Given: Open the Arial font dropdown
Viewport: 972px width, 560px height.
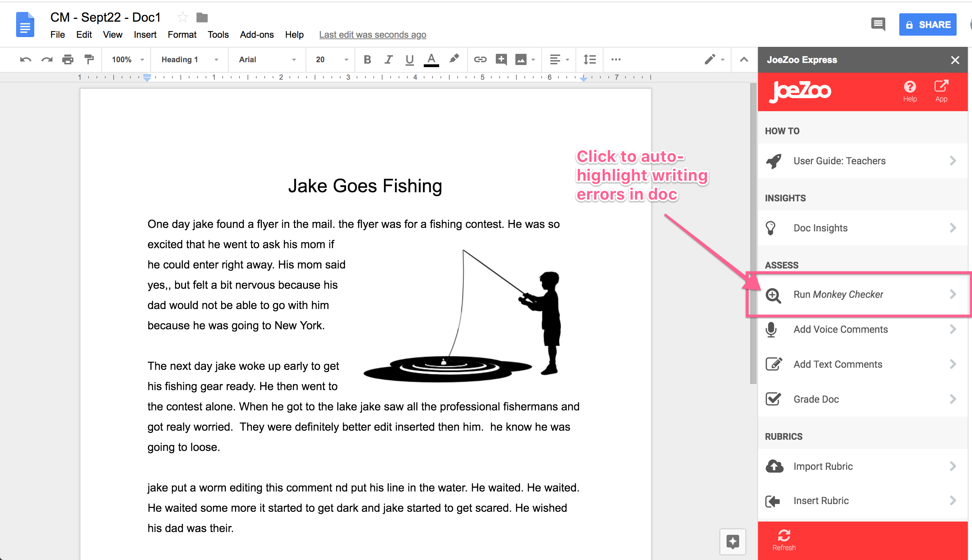Looking at the screenshot, I should pos(267,59).
